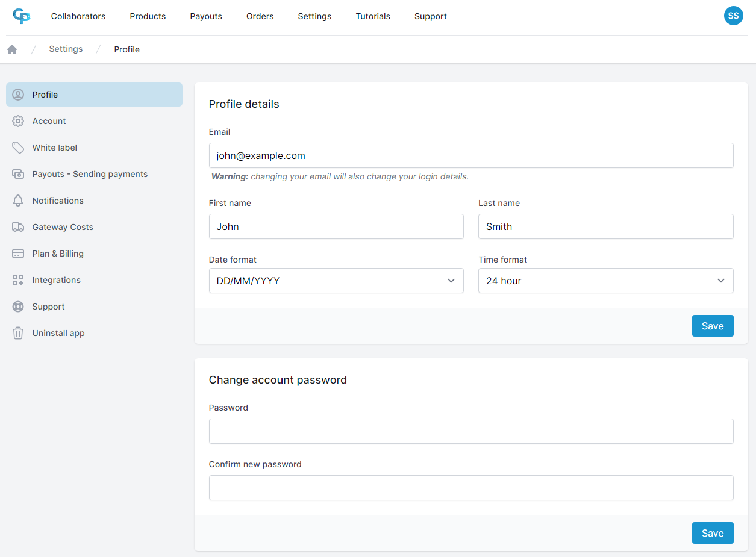
Task: Click into the Confirm new password field
Action: 471,488
